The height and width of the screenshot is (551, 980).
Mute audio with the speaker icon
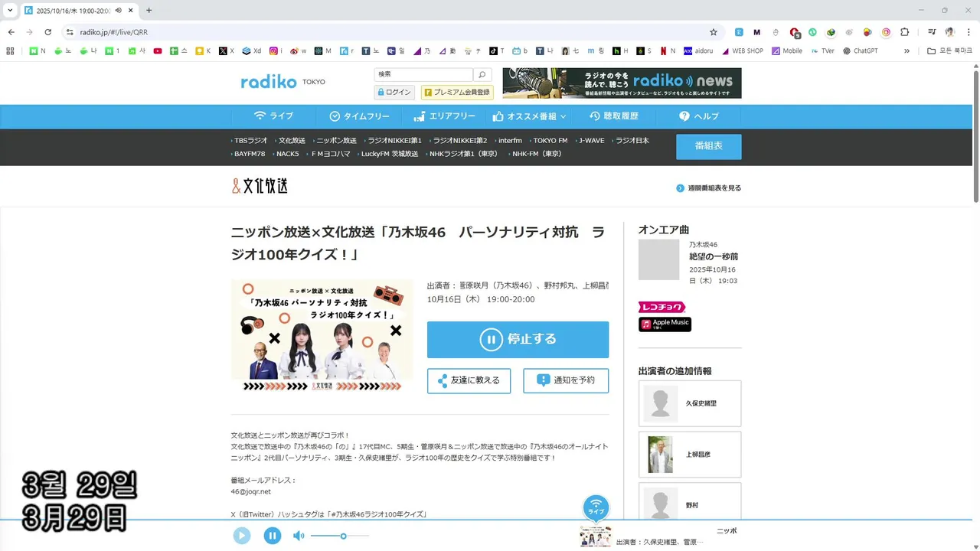(299, 536)
